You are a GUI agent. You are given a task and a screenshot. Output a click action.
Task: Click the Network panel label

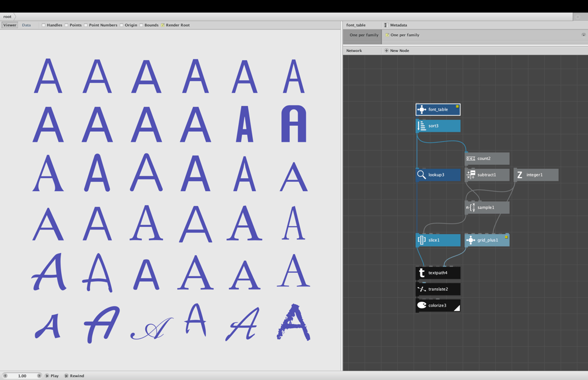(x=354, y=51)
